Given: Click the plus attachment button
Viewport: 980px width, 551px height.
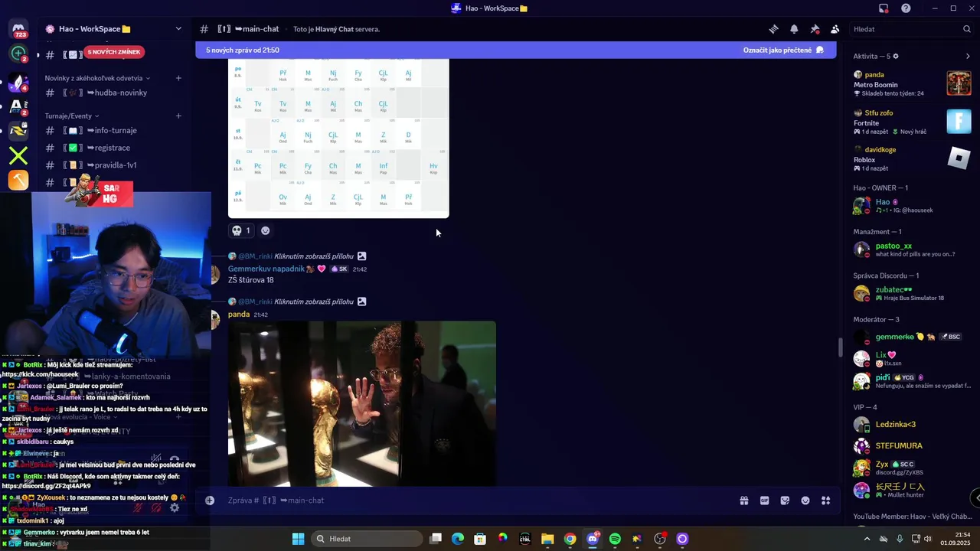Looking at the screenshot, I should click(210, 500).
